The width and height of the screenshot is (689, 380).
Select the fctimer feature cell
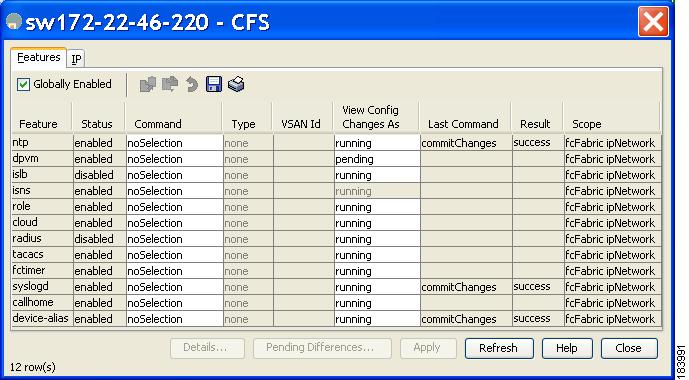(42, 271)
